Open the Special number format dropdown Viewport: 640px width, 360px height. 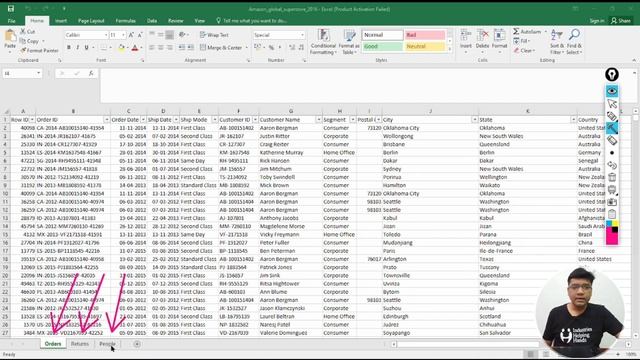pos(302,35)
